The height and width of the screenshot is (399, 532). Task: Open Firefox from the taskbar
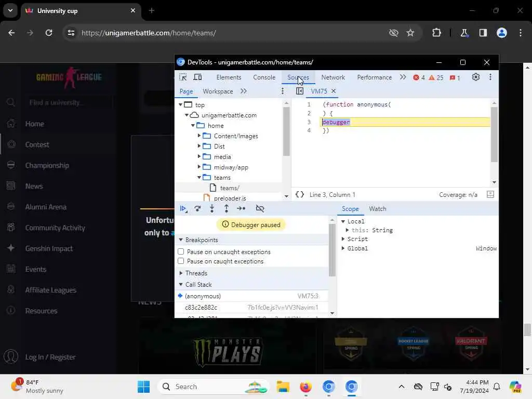tap(305, 387)
